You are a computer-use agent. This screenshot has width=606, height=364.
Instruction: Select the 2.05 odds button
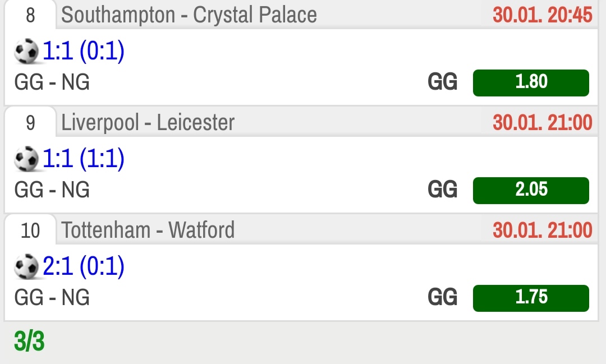coord(531,191)
